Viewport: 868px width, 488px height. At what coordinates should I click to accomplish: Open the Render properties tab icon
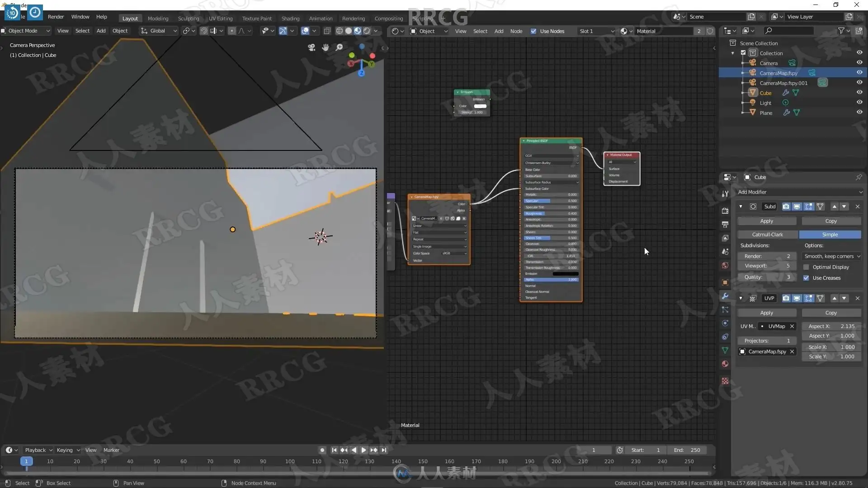pyautogui.click(x=725, y=211)
